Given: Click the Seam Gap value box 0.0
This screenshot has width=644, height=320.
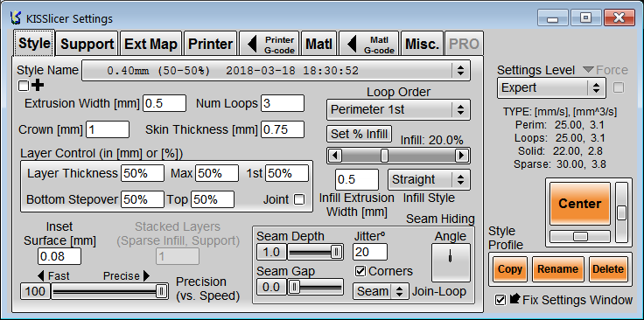Looking at the screenshot, I should (x=271, y=287).
